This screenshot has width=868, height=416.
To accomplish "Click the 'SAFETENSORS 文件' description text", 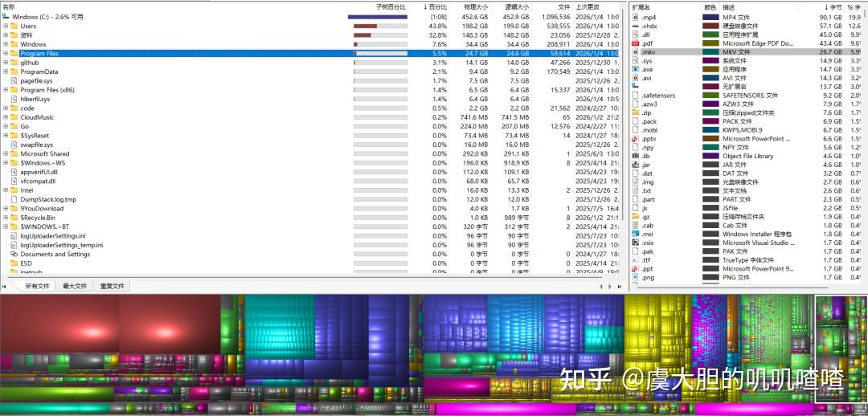I will (x=750, y=95).
